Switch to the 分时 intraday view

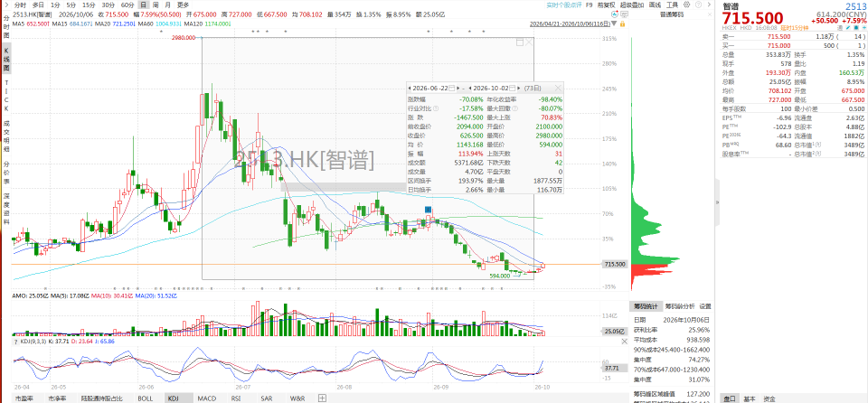click(20, 5)
